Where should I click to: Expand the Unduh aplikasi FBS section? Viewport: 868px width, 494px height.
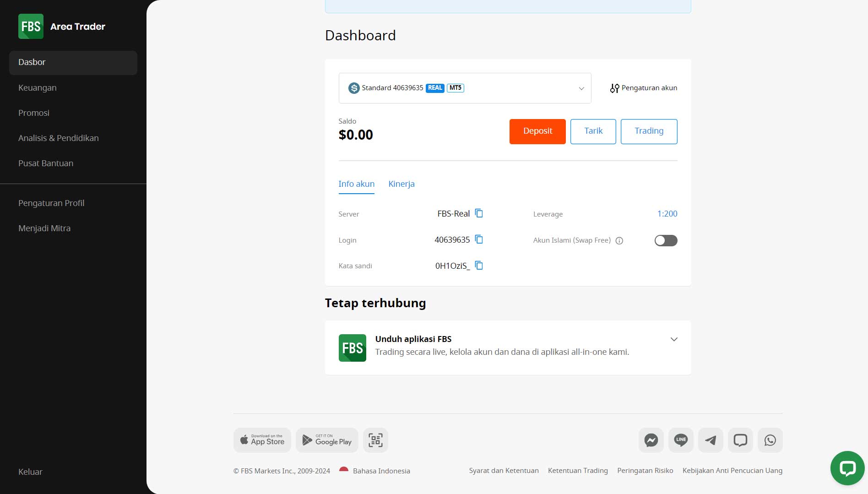pos(673,339)
